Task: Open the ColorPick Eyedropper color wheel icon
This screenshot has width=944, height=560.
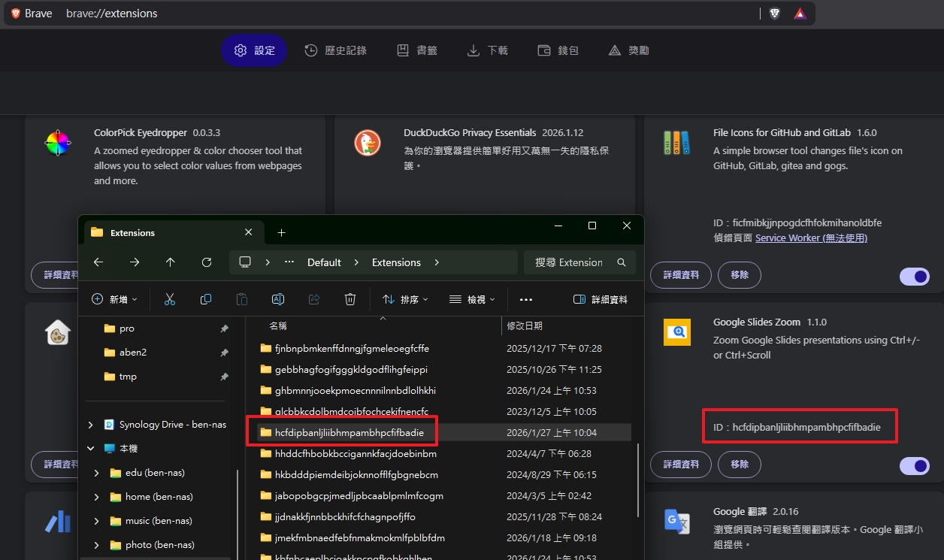Action: 57,141
